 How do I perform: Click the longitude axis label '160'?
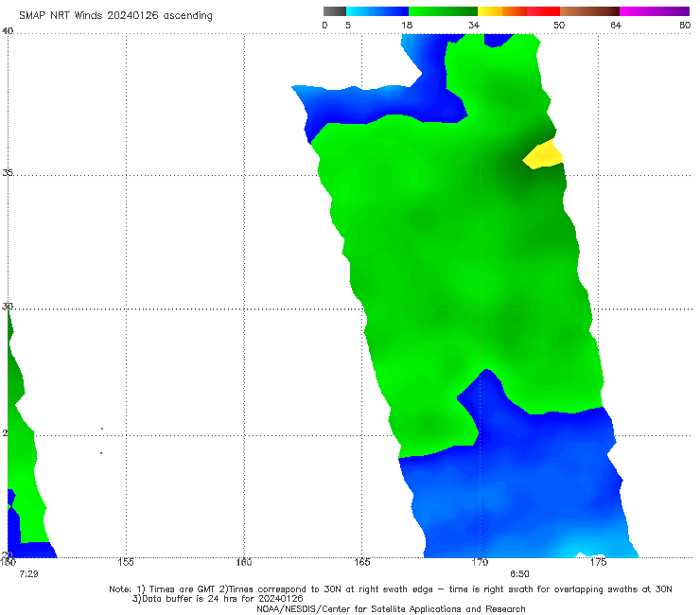click(244, 562)
